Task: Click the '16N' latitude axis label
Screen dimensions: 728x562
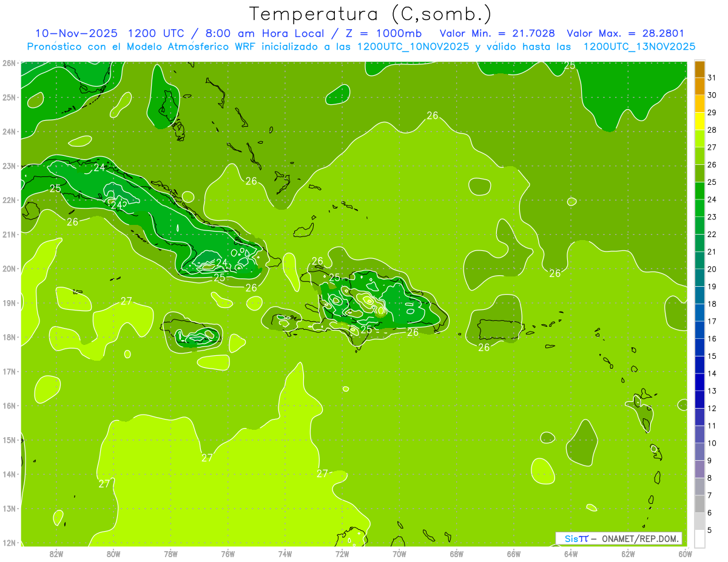Action: coord(9,406)
